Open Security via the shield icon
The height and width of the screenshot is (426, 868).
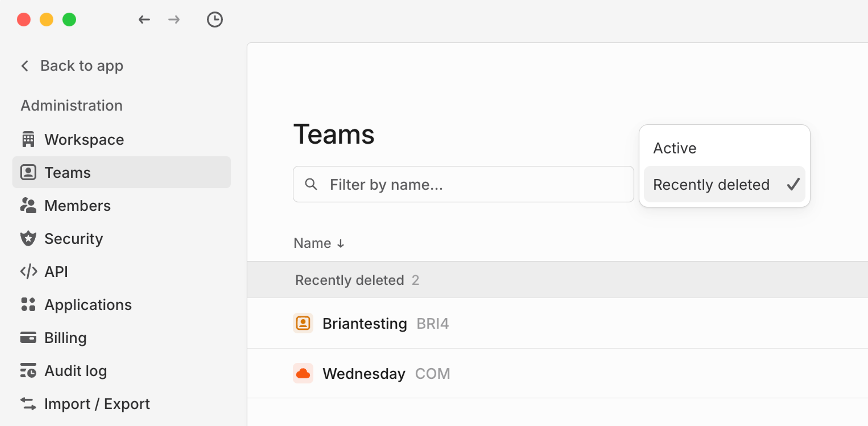point(29,238)
